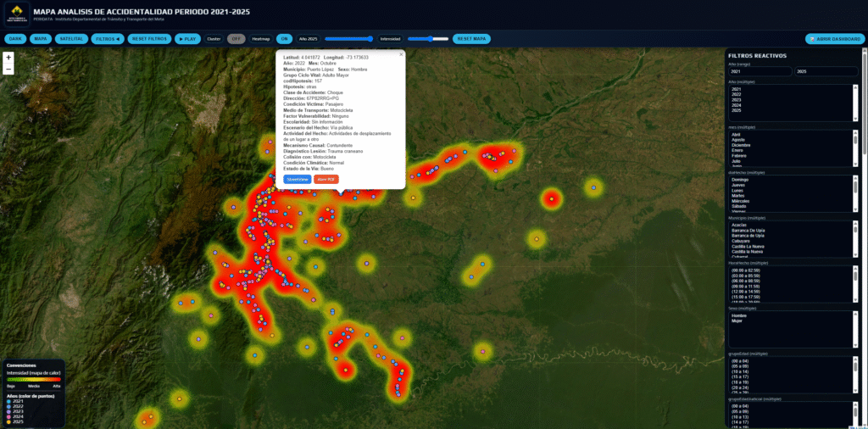Select Diciembre in mes list

tap(791, 145)
